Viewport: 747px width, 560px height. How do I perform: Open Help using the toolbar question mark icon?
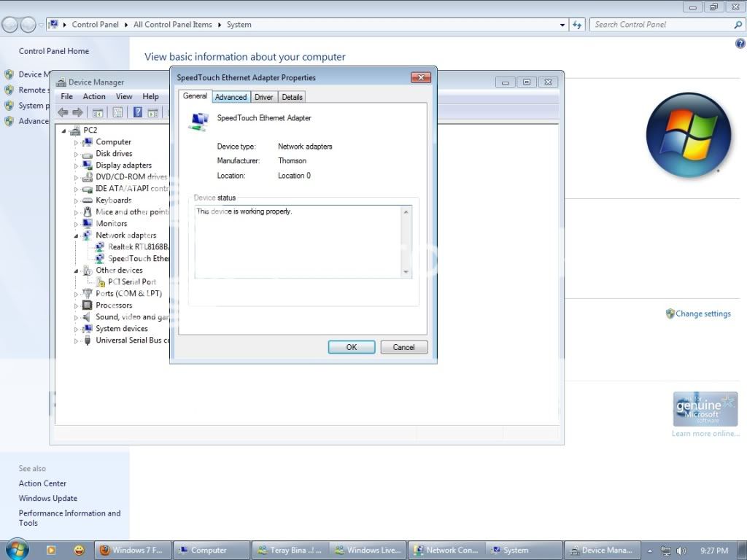pos(136,112)
